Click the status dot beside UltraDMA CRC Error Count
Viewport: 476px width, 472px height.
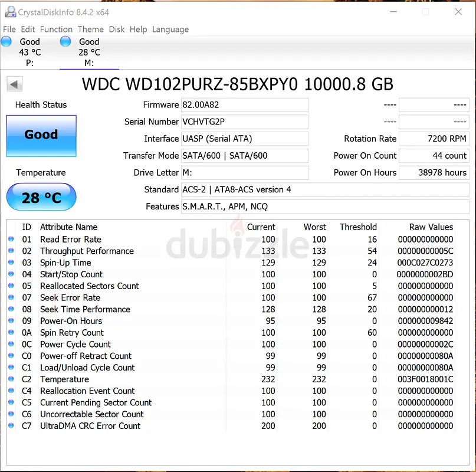point(11,426)
